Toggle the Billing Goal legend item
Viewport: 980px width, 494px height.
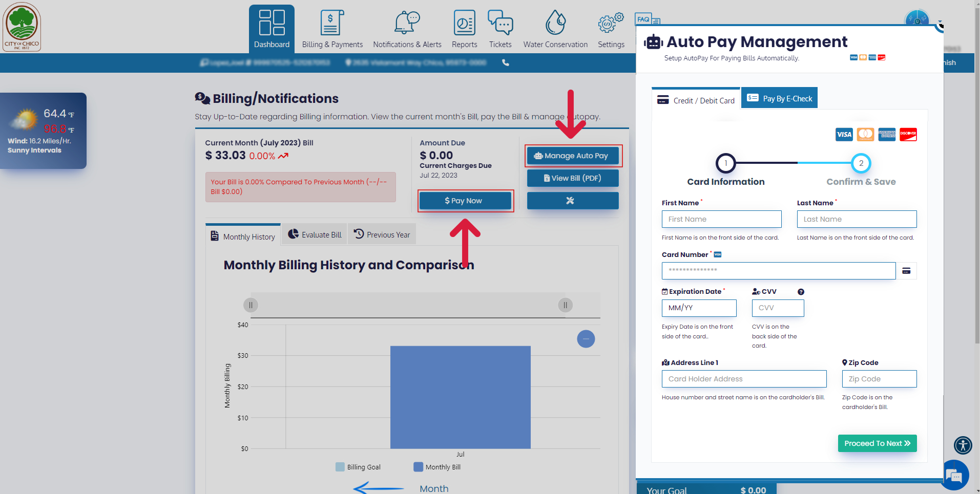pos(358,467)
